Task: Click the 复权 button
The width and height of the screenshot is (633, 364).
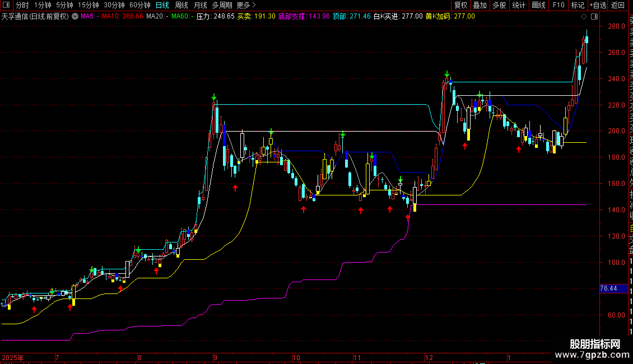Action: click(460, 5)
